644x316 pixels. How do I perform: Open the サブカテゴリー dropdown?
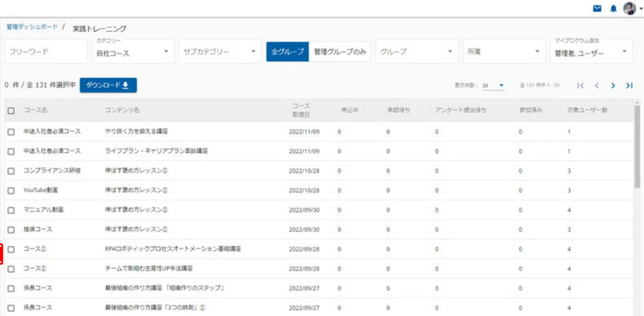[220, 51]
